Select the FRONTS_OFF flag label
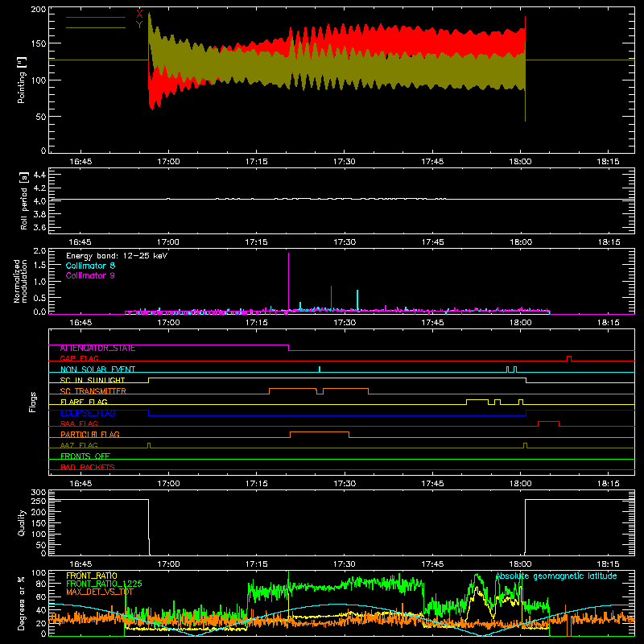 coord(85,456)
